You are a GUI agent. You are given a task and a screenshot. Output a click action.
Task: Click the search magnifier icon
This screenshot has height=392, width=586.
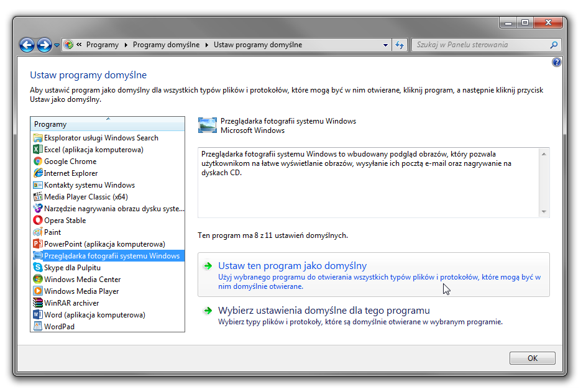pyautogui.click(x=554, y=45)
